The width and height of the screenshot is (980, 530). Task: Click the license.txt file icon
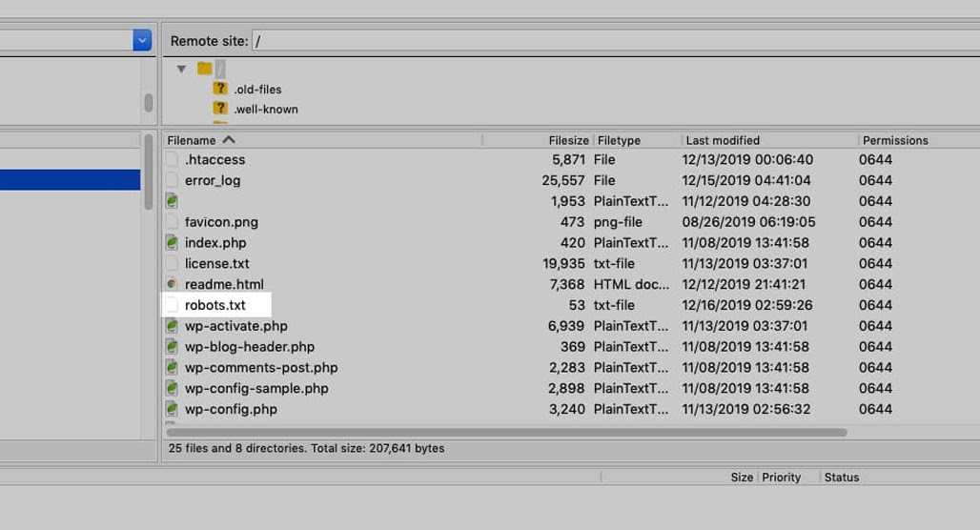[x=172, y=263]
